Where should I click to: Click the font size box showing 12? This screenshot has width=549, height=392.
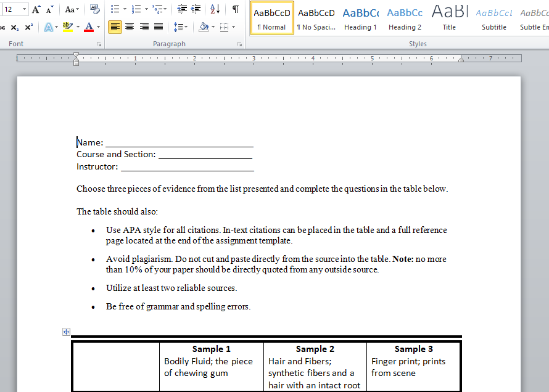12,9
